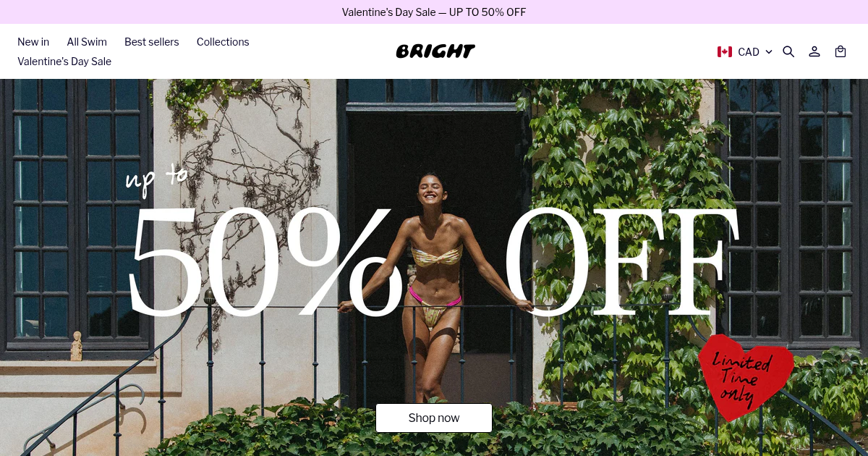The width and height of the screenshot is (868, 456).
Task: Open the shopping bag icon
Action: pos(841,51)
